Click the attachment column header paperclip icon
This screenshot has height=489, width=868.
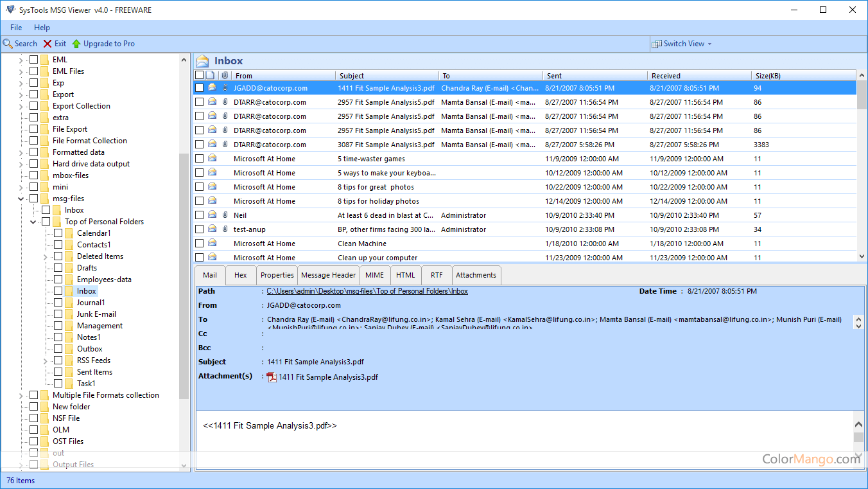click(225, 75)
